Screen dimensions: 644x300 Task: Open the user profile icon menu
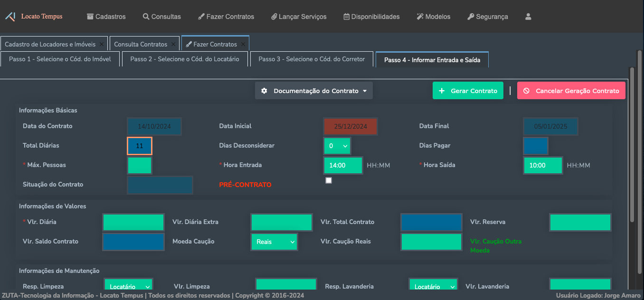pyautogui.click(x=528, y=17)
